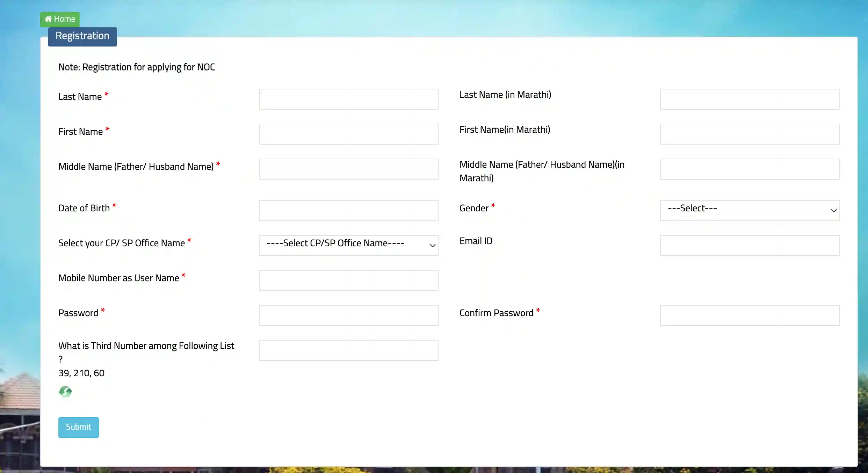This screenshot has width=868, height=473.
Task: Focus the Last Name input field
Action: 348,99
